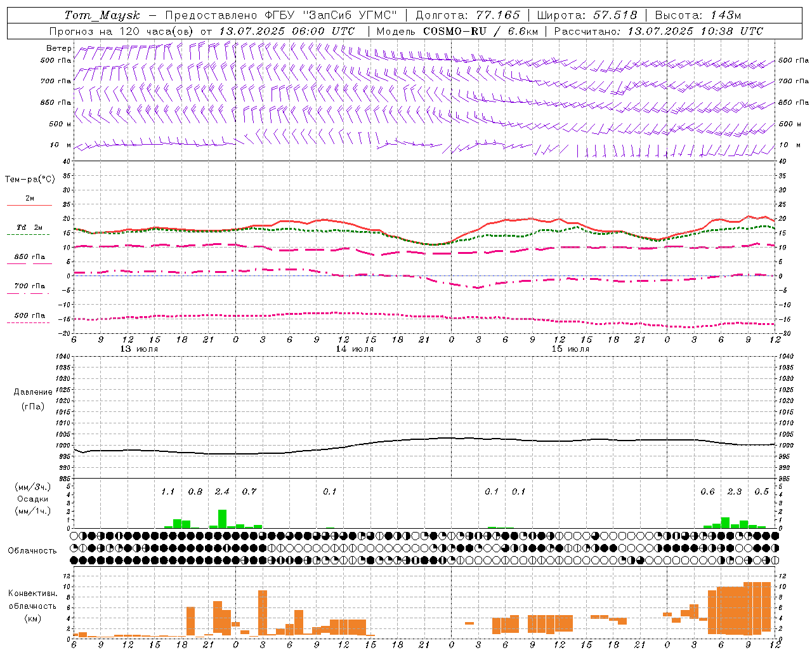Click the 15 июля date label
The image size is (812, 650).
click(x=570, y=349)
